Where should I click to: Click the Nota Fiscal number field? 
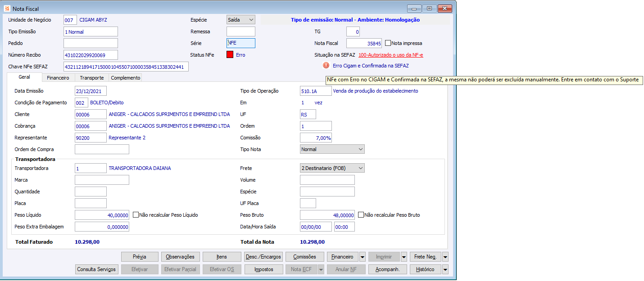pos(364,43)
